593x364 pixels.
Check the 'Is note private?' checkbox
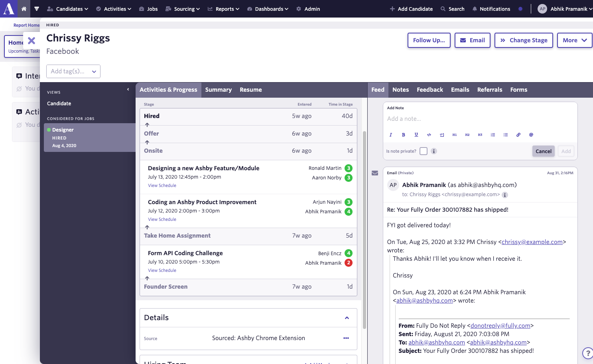(424, 151)
